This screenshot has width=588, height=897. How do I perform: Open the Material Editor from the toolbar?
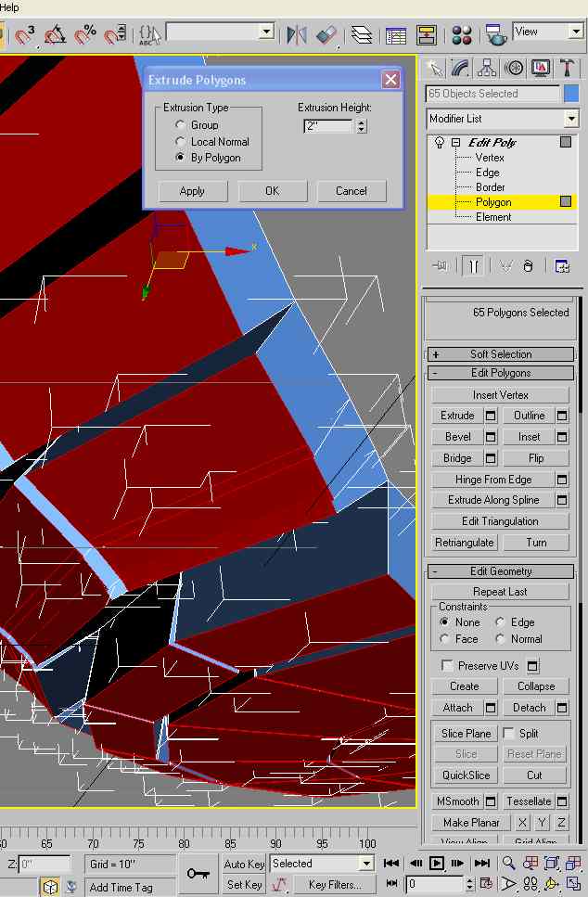[x=462, y=35]
